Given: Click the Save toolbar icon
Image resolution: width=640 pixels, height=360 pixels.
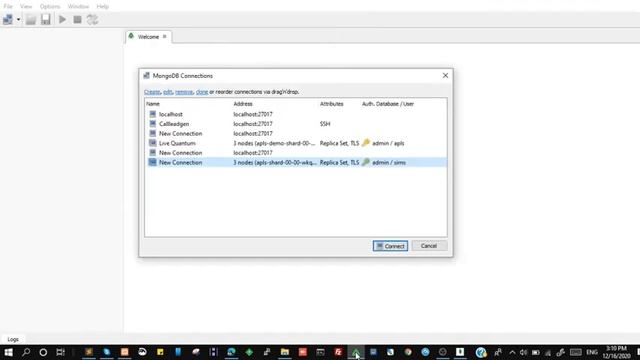Looking at the screenshot, I should click(x=45, y=19).
